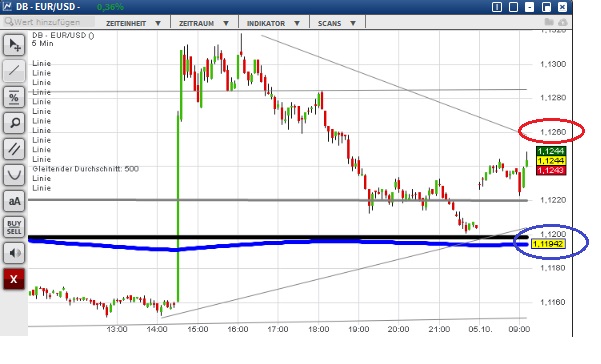Close the EUR/USD chart window
Screen dimensions: 601x364
tap(562, 7)
